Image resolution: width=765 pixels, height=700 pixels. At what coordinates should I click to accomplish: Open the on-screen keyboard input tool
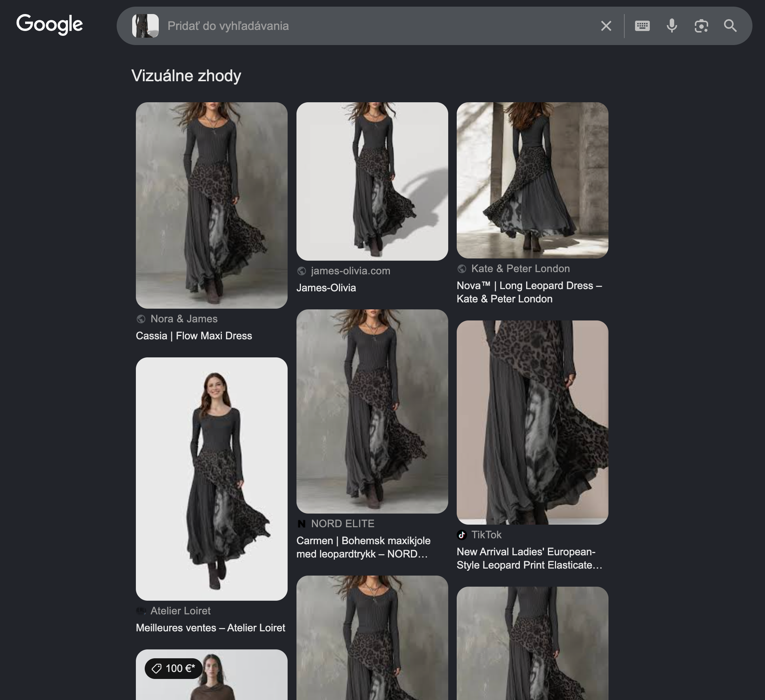(642, 26)
